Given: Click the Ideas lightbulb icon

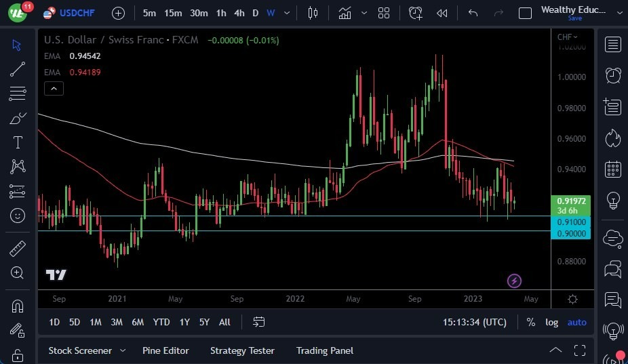Looking at the screenshot, I should tap(613, 201).
